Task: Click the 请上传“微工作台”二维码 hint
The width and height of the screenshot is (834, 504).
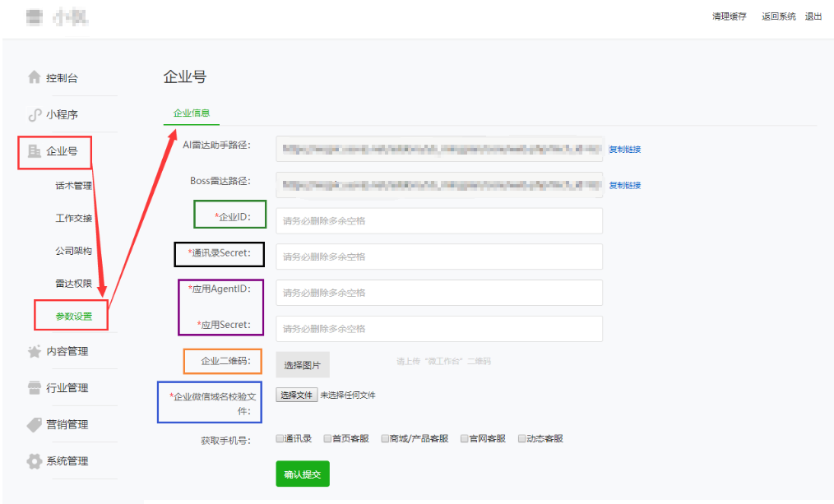Action: (x=443, y=362)
